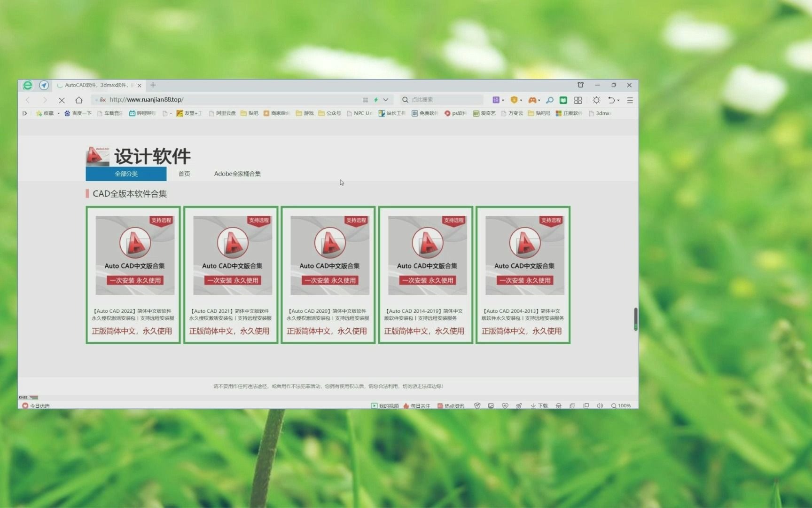
Task: Toggle the brightness/night mode sun icon
Action: [596, 100]
